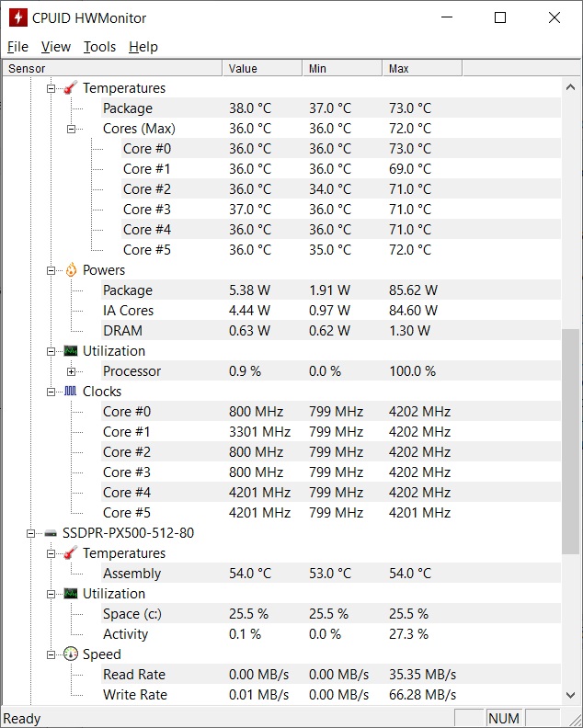Click the CPU Temperatures thermometer icon
This screenshot has height=728, width=583.
[x=71, y=88]
